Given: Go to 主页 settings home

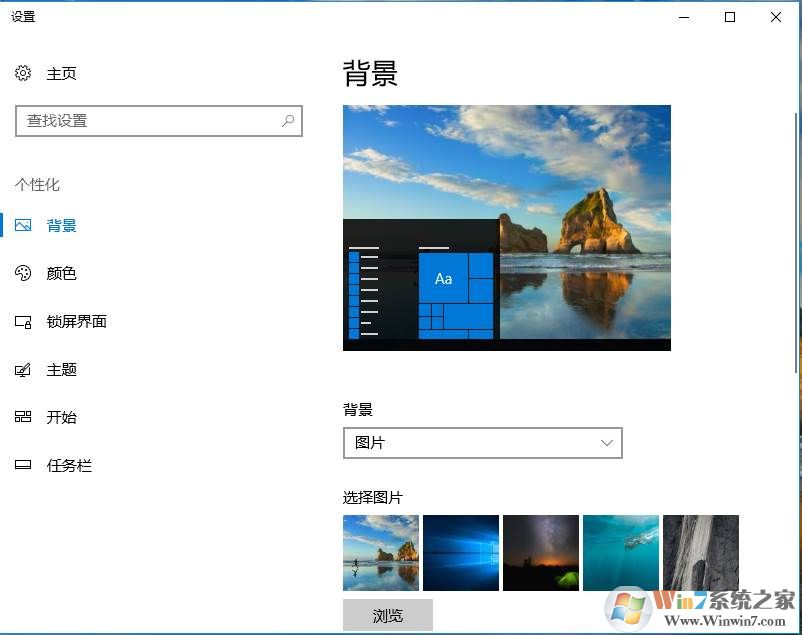Looking at the screenshot, I should [61, 73].
